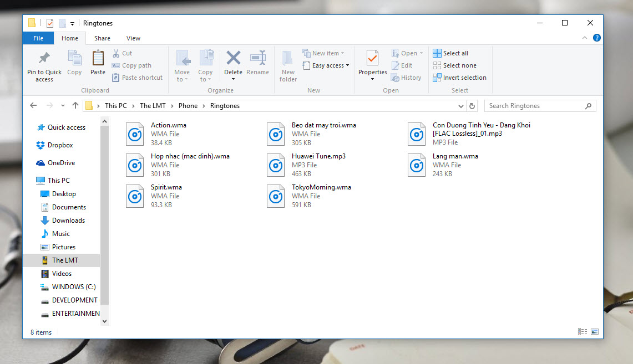
Task: Click Paste shortcut in ribbon
Action: tap(137, 78)
